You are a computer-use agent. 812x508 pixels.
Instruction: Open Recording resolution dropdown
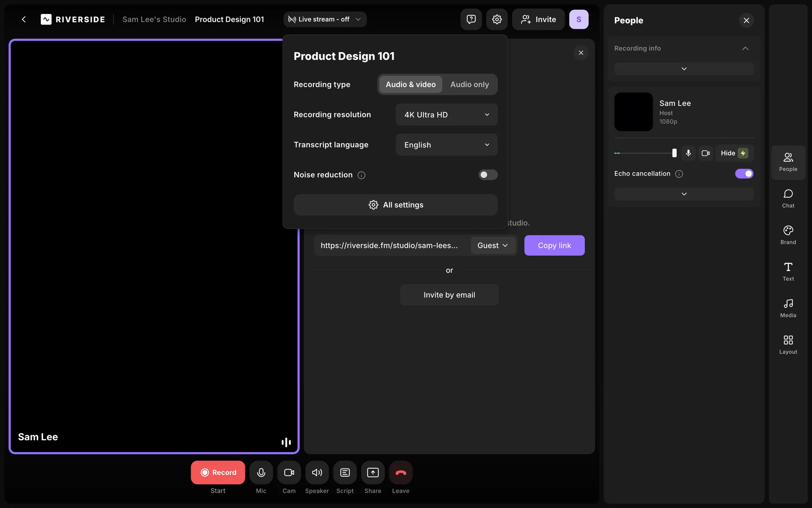coord(446,115)
